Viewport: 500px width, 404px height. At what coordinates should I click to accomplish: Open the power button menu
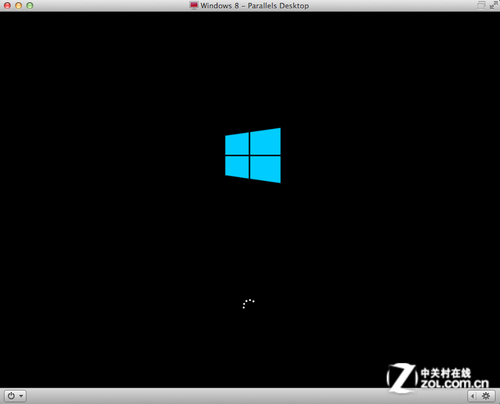11,396
